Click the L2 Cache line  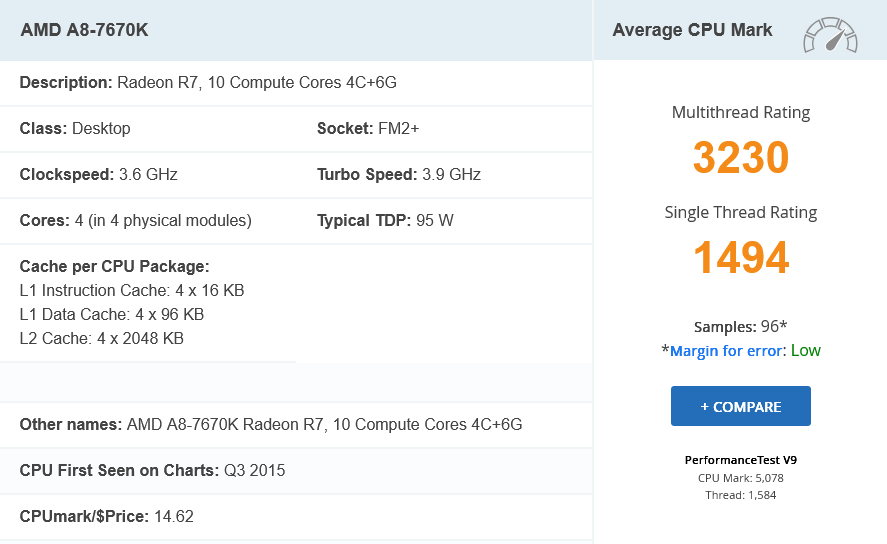tap(101, 339)
